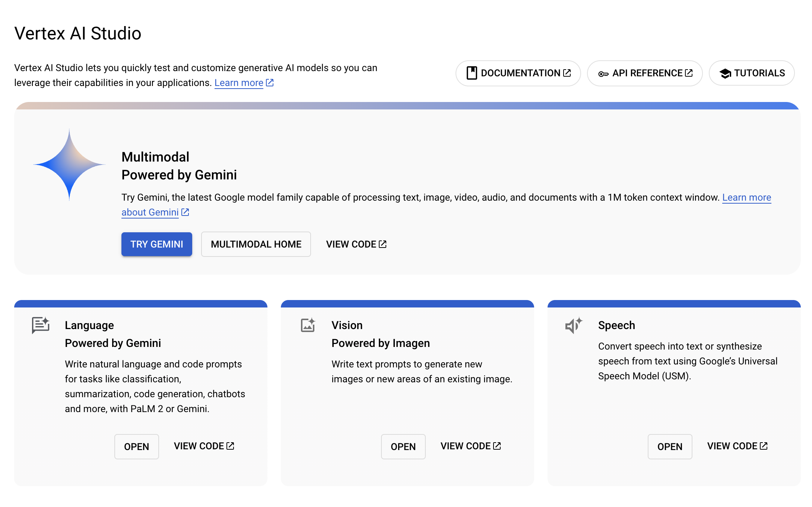The image size is (812, 507).
Task: Click View Code in the Multimodal card
Action: (356, 244)
